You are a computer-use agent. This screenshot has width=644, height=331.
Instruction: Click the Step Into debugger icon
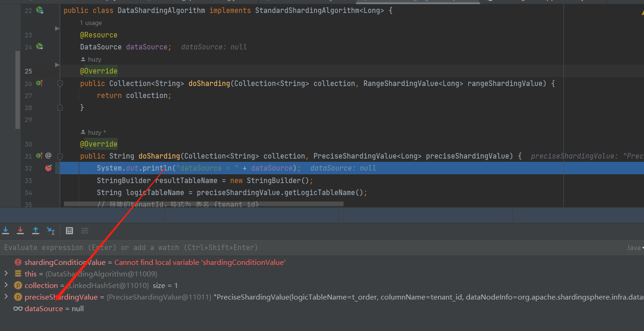(6, 231)
